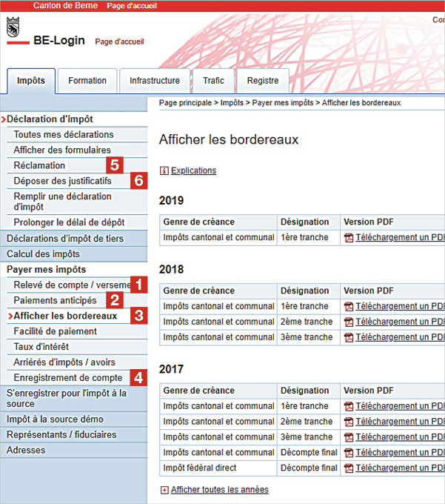The image size is (445, 504).
Task: Download PDF link for 2017 cantonal Décompte final
Action: 400,453
